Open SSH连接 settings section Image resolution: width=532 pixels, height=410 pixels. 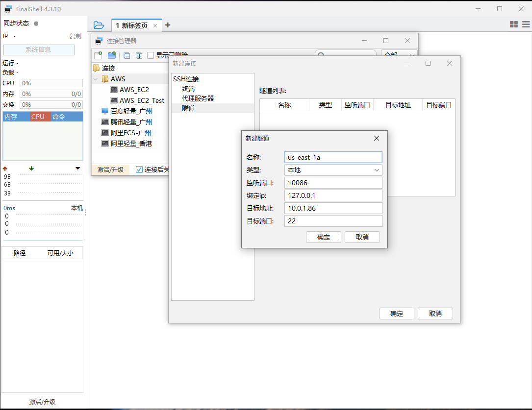[x=186, y=79]
